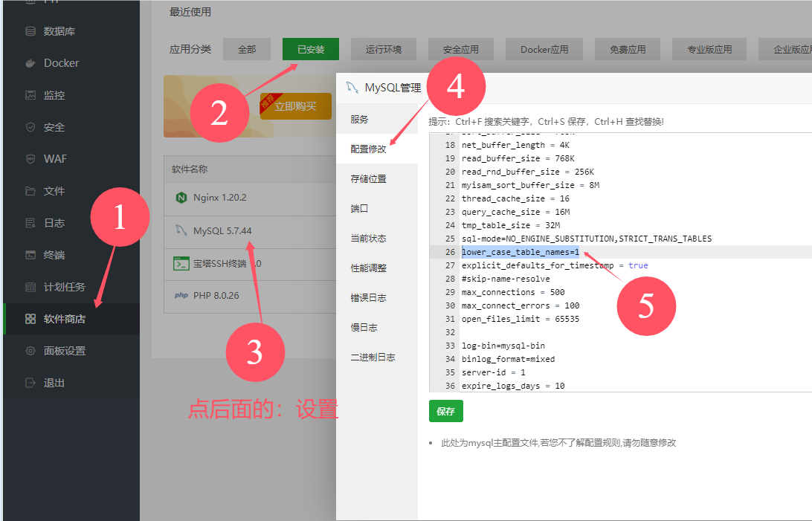Choose 退出 in the sidebar
Screen dimensions: 812x521
[54, 383]
